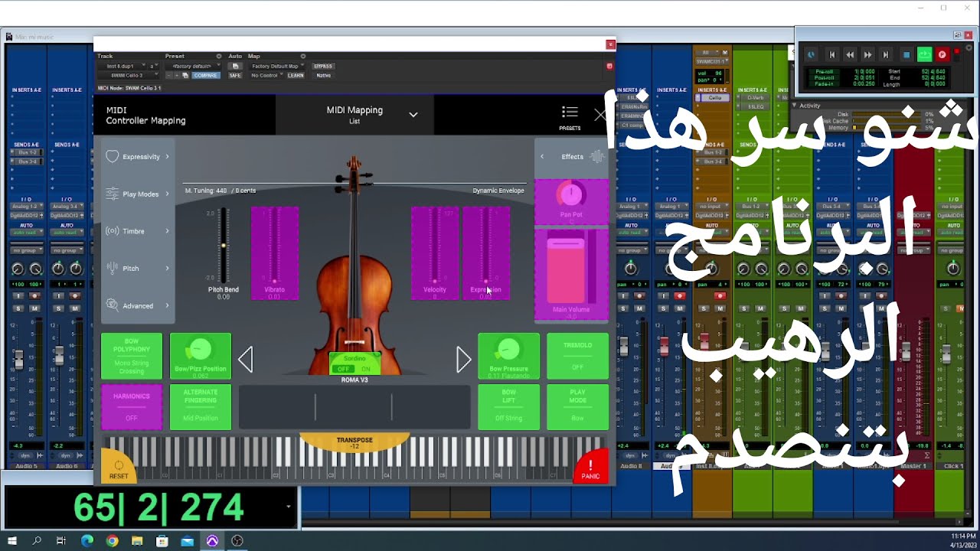Click the Native button
The image size is (980, 551).
323,76
